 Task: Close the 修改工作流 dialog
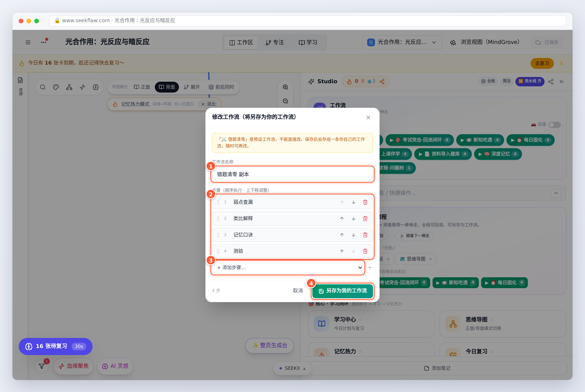pyautogui.click(x=368, y=117)
